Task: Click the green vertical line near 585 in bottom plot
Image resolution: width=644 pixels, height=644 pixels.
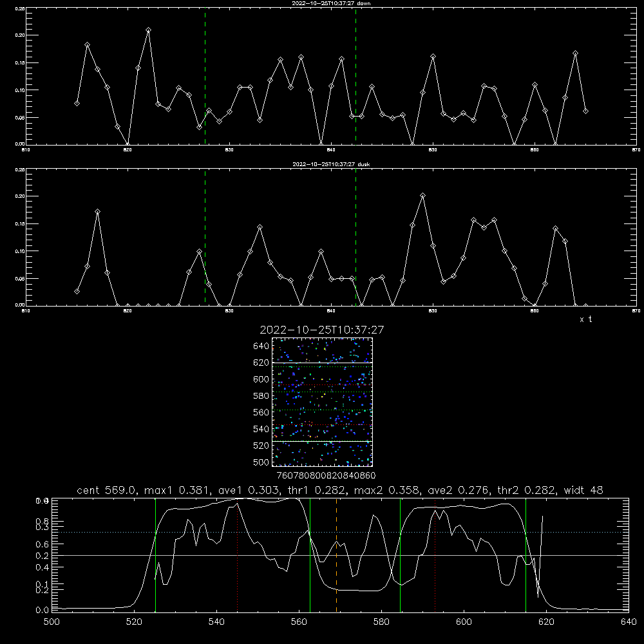Action: pyautogui.click(x=400, y=555)
